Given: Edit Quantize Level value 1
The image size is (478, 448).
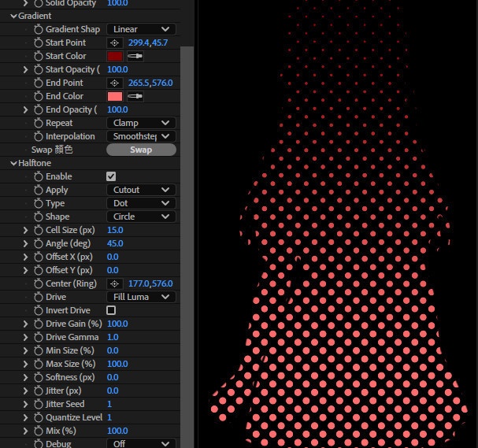Looking at the screenshot, I should pyautogui.click(x=109, y=417).
